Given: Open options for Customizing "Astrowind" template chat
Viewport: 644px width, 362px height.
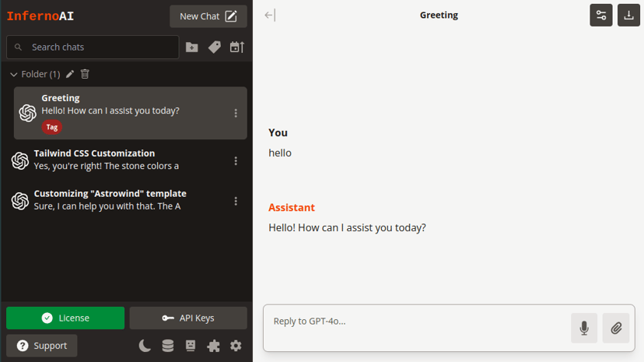Looking at the screenshot, I should tap(236, 201).
